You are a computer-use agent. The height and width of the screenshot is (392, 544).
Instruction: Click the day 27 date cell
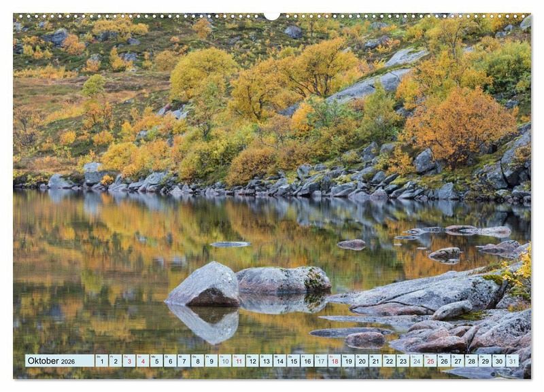pos(458,361)
